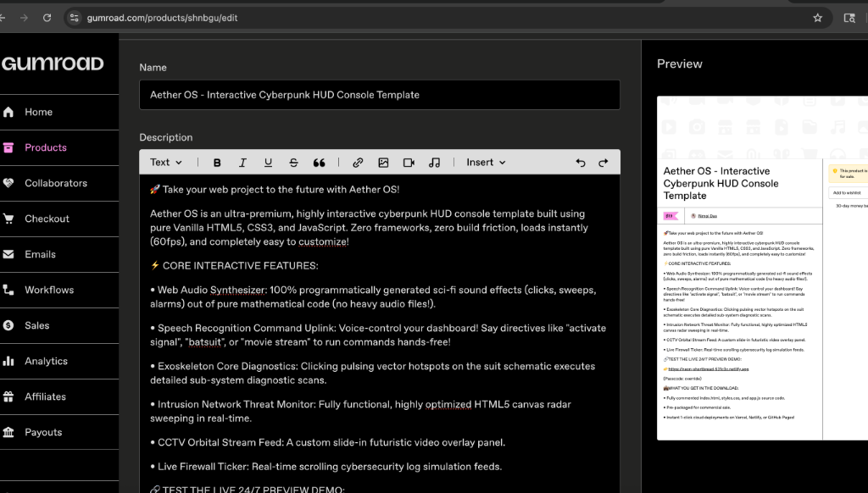The image size is (868, 493).
Task: Toggle bold formatting in description toolbar
Action: [x=217, y=163]
